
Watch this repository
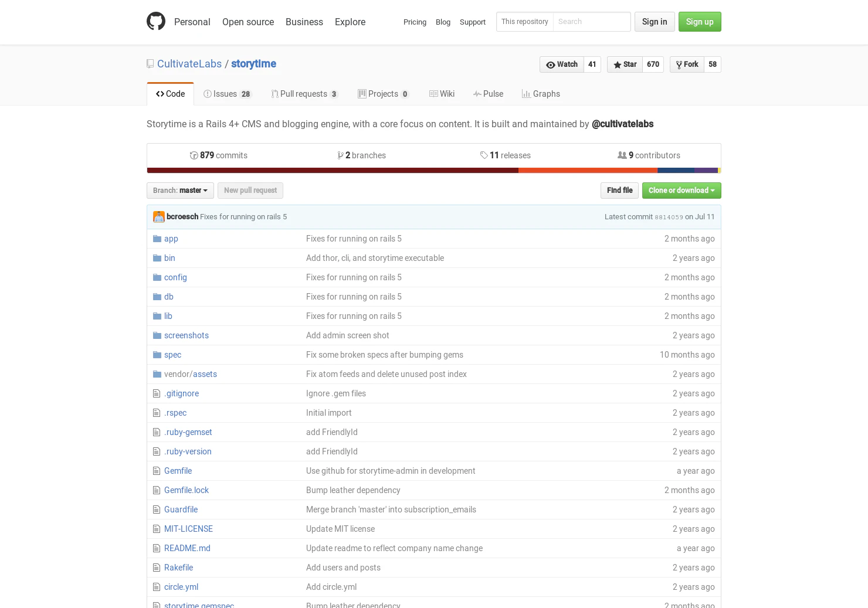point(562,64)
